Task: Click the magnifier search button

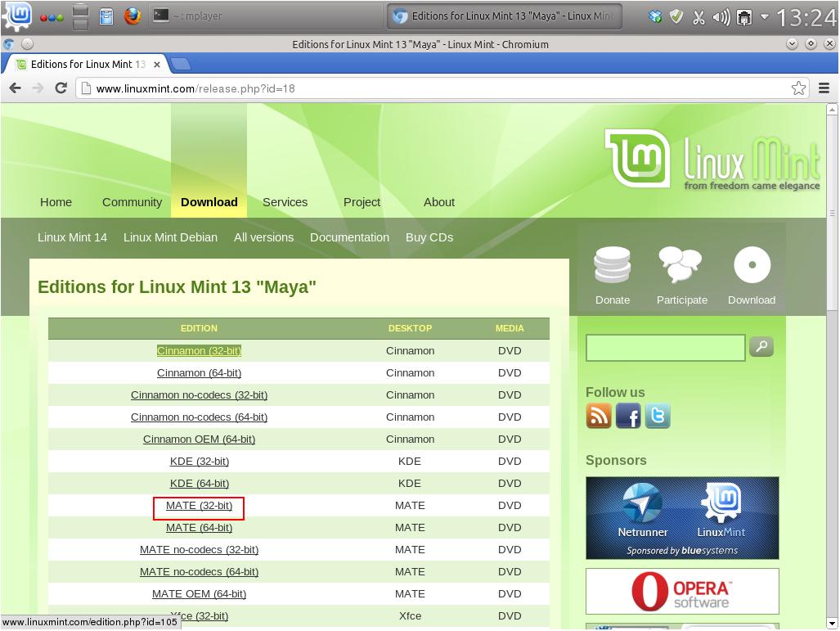Action: pos(761,346)
